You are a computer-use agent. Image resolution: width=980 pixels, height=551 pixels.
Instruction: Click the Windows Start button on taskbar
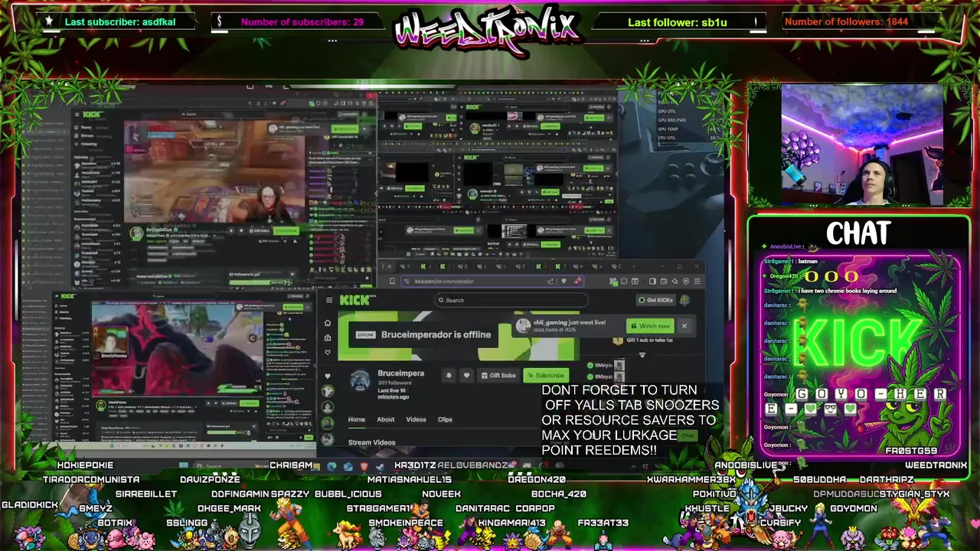pos(184,465)
